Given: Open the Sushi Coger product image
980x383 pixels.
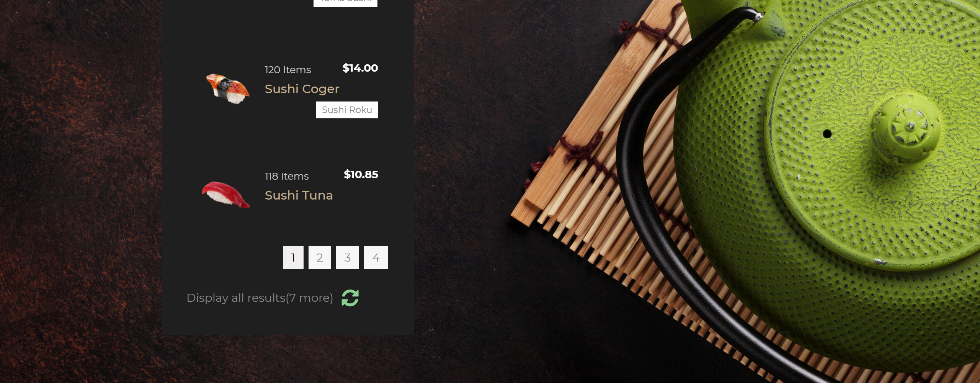Looking at the screenshot, I should point(228,89).
